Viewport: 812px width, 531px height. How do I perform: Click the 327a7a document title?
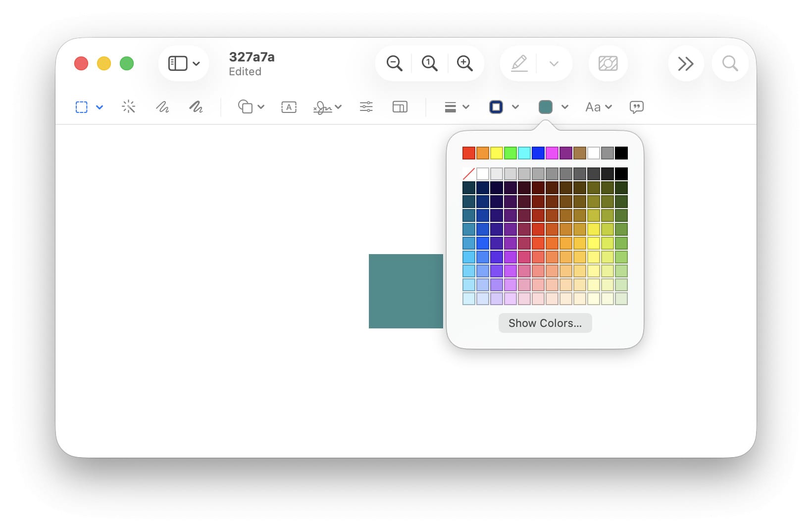(x=252, y=57)
